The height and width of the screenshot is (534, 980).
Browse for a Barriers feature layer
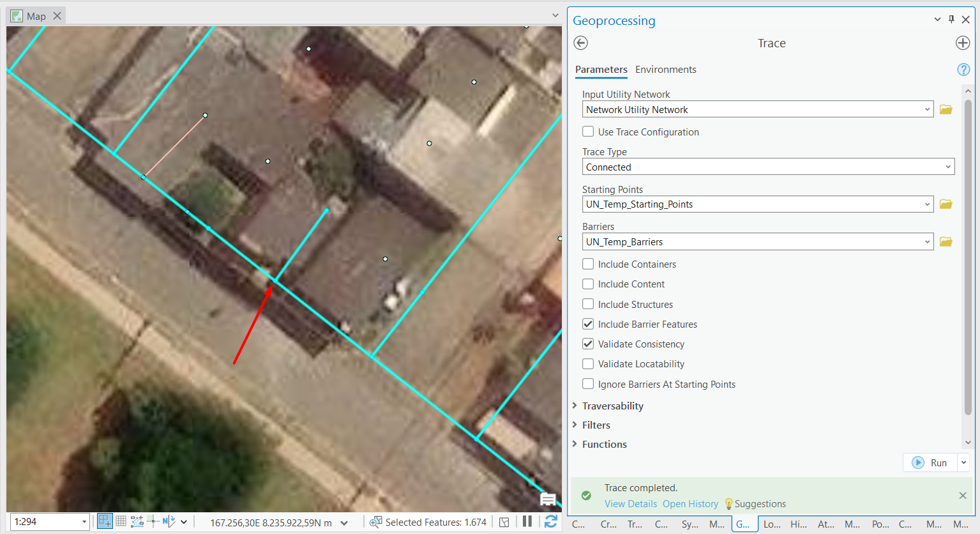pos(946,241)
